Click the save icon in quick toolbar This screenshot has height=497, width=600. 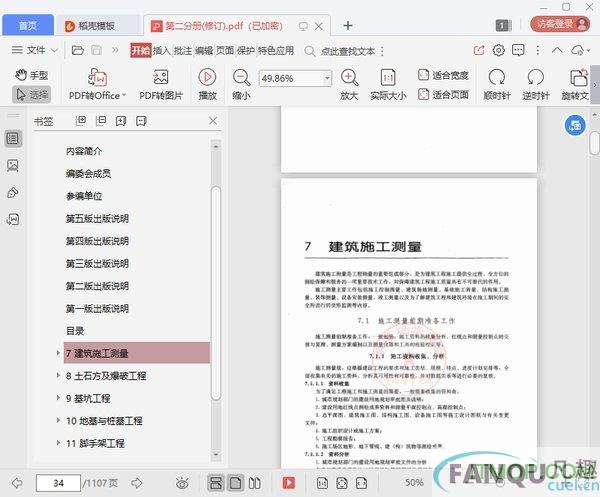pyautogui.click(x=96, y=50)
